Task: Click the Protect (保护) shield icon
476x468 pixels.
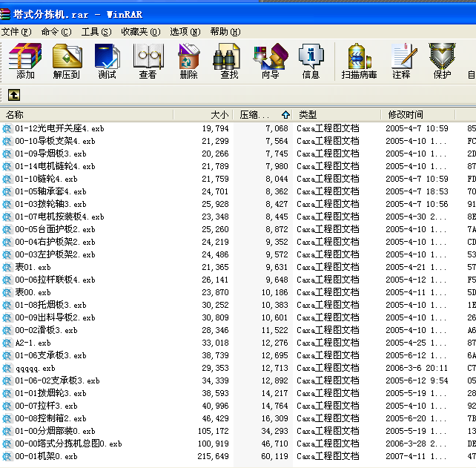Action: [442, 56]
